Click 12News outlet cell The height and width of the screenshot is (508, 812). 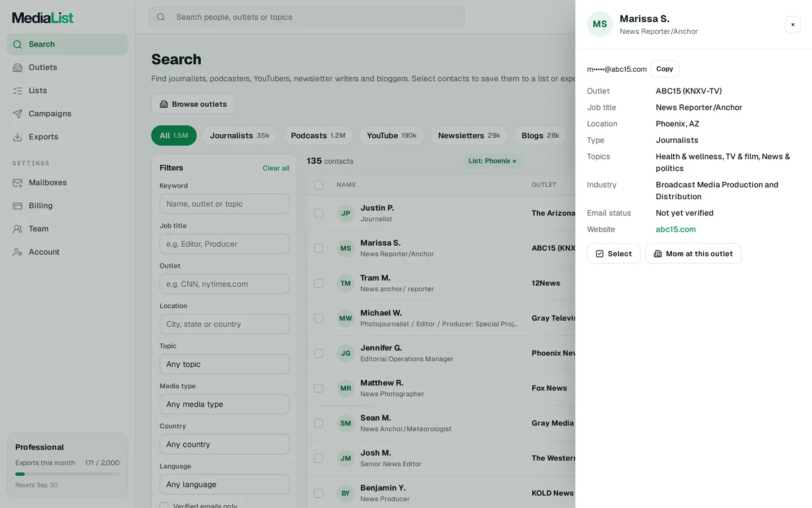pyautogui.click(x=546, y=283)
